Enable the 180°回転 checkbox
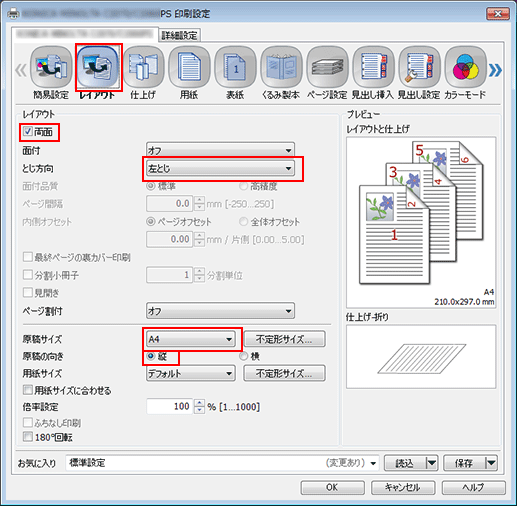Screen dimensions: 517x506 [x=28, y=436]
